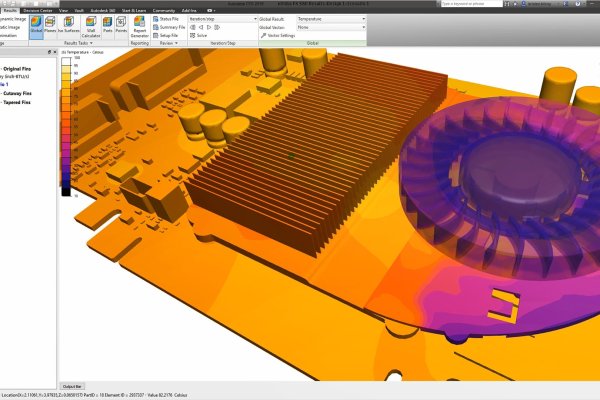Click the white top swatch of temperature legend
Screen dimensions: 600x400
66,62
